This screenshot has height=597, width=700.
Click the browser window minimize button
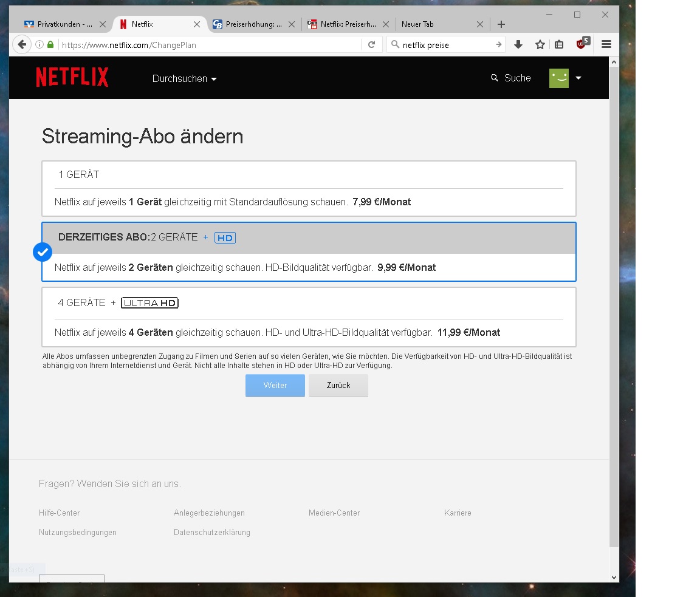point(549,15)
